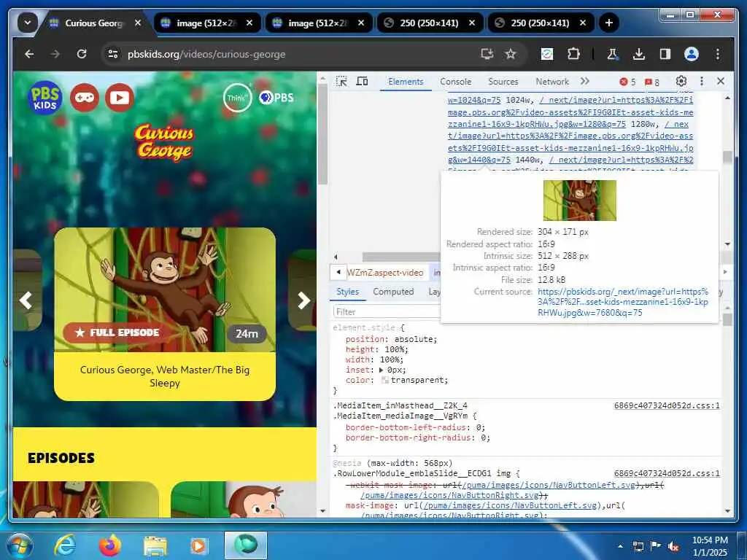Open the Games controller icon
747x560 pixels.
tap(85, 98)
